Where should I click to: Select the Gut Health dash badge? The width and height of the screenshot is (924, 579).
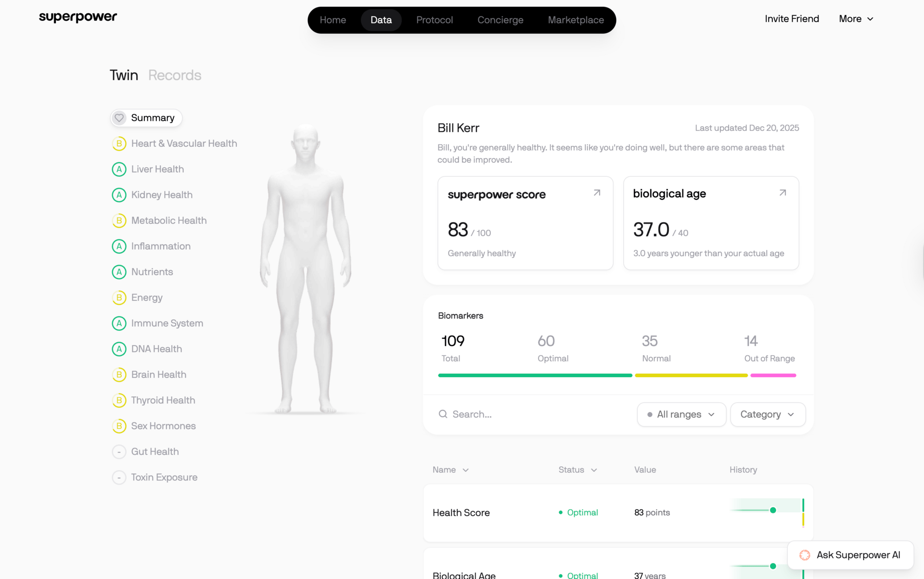click(119, 451)
